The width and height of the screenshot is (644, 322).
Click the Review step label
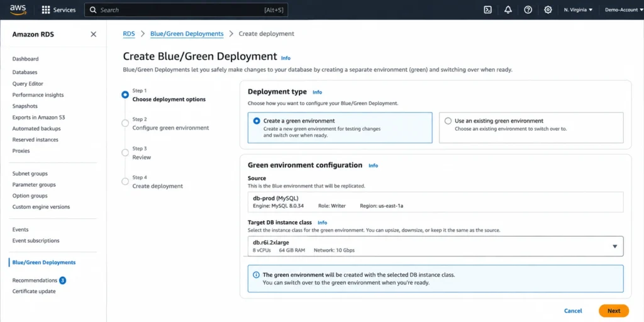(142, 157)
